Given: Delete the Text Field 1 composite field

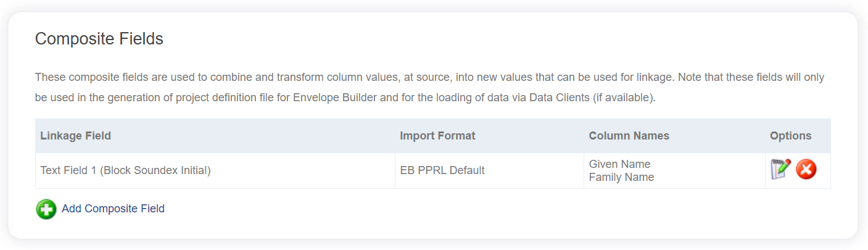Looking at the screenshot, I should point(806,169).
